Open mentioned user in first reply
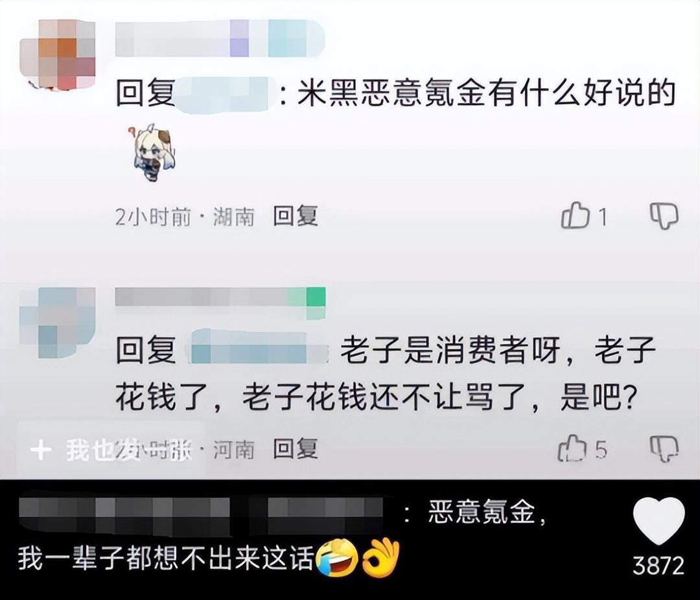The height and width of the screenshot is (600, 700). coord(222,94)
